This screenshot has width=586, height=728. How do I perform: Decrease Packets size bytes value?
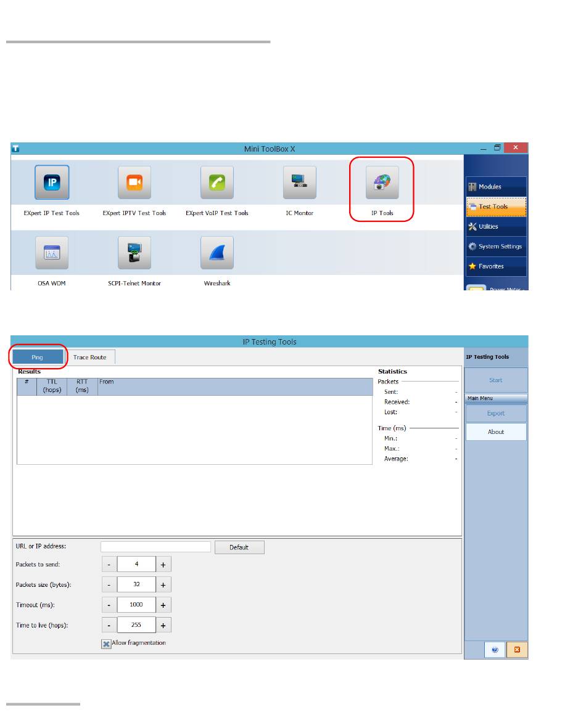(109, 584)
